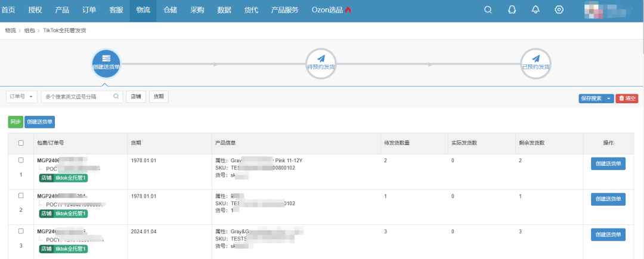
Task: Select the 创建送货单 step circle icon
Action: click(x=106, y=64)
